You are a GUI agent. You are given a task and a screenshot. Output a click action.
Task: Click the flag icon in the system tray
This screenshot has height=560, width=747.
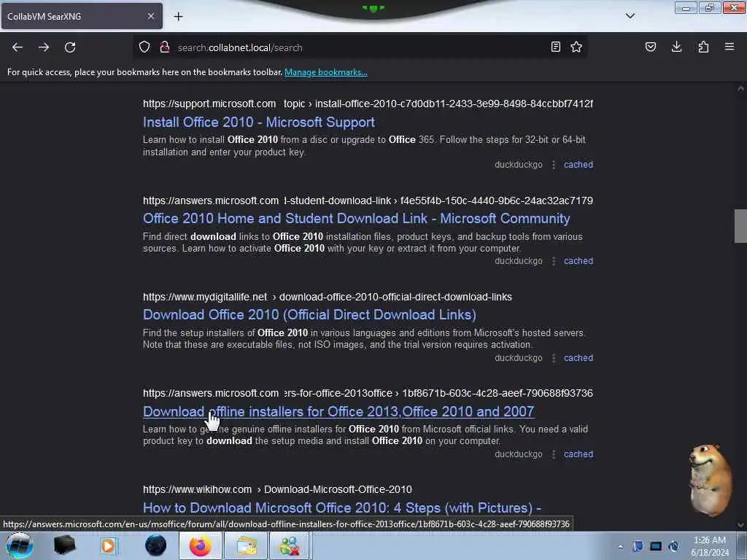[x=638, y=546]
